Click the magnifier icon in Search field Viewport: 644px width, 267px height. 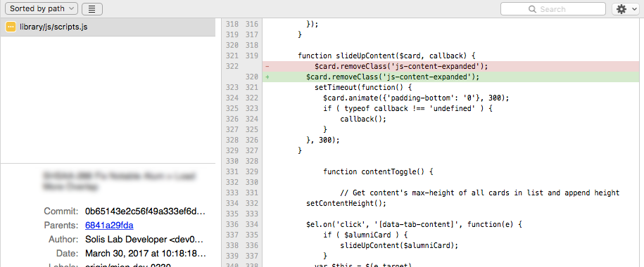click(532, 9)
